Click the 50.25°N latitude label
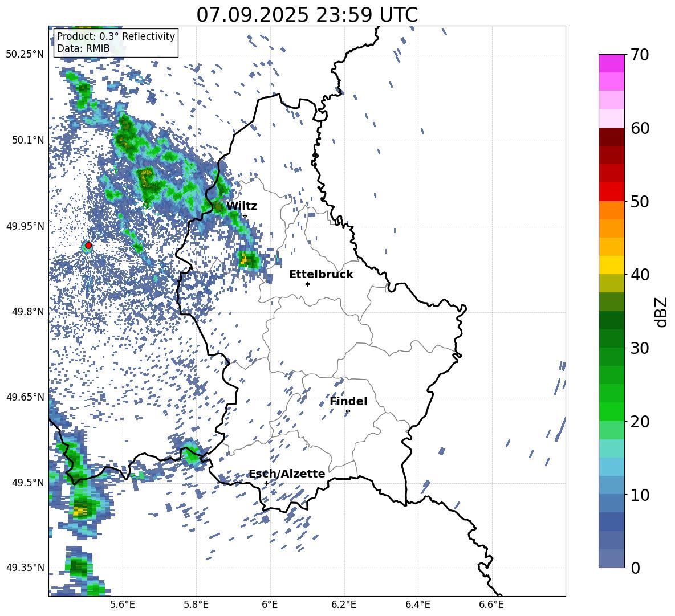The image size is (675, 616). 25,55
